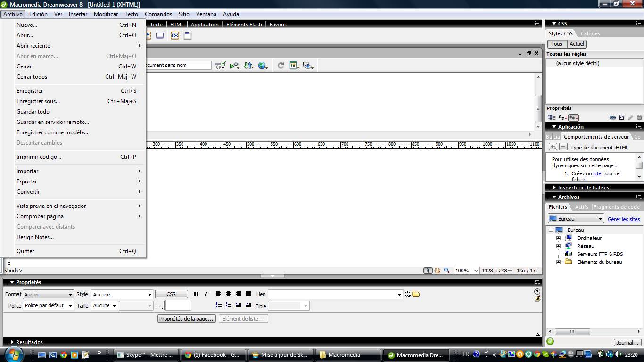The width and height of the screenshot is (644, 362).
Task: Show category view in CSS Propriétés
Action: pos(552,118)
